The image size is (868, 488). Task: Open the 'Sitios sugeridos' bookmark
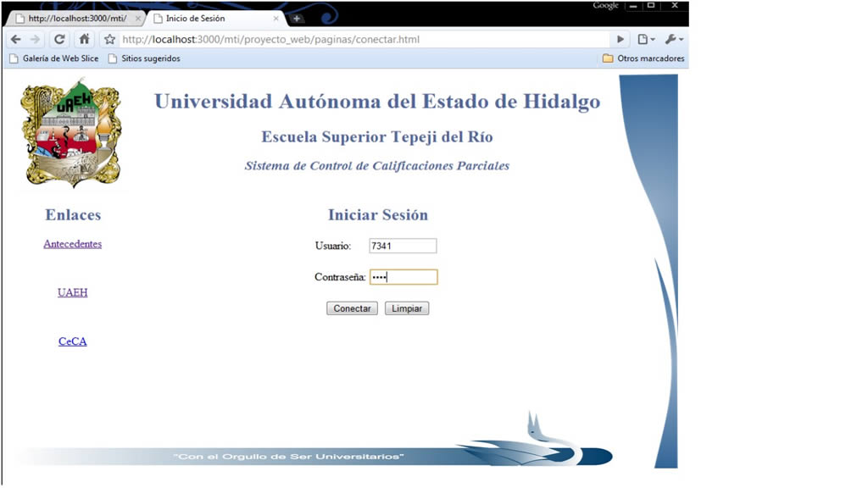pos(144,58)
